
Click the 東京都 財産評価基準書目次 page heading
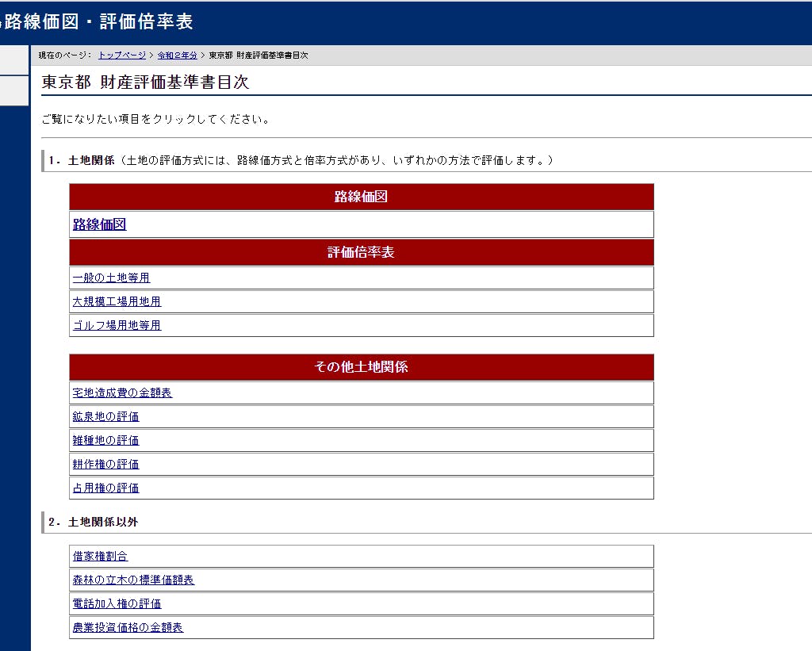point(145,82)
